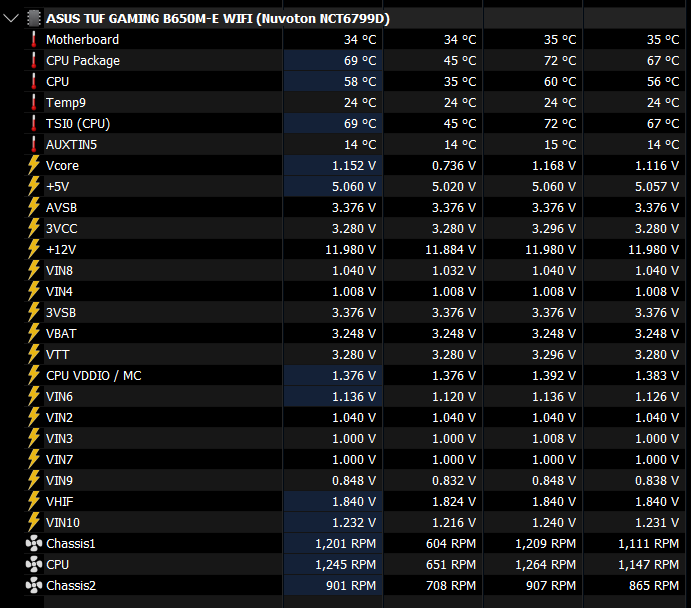Viewport: 691px width, 608px height.
Task: Select the TSI0 (CPU) row label
Action: (78, 123)
